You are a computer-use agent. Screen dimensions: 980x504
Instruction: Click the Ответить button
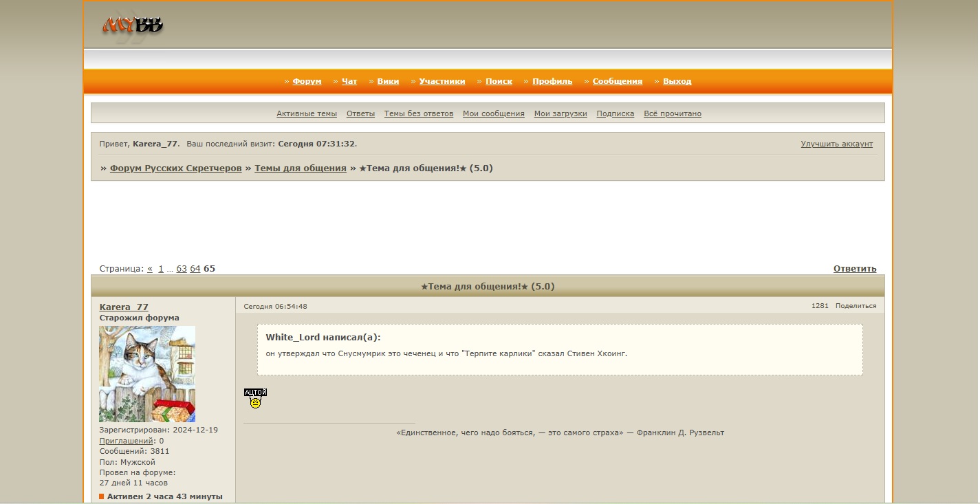point(854,269)
